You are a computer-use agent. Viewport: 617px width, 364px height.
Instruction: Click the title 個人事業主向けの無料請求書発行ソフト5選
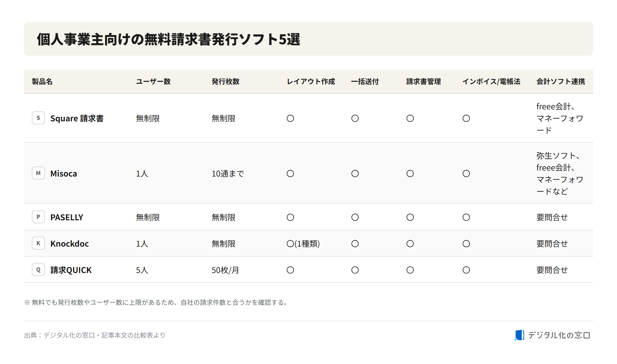tap(169, 39)
